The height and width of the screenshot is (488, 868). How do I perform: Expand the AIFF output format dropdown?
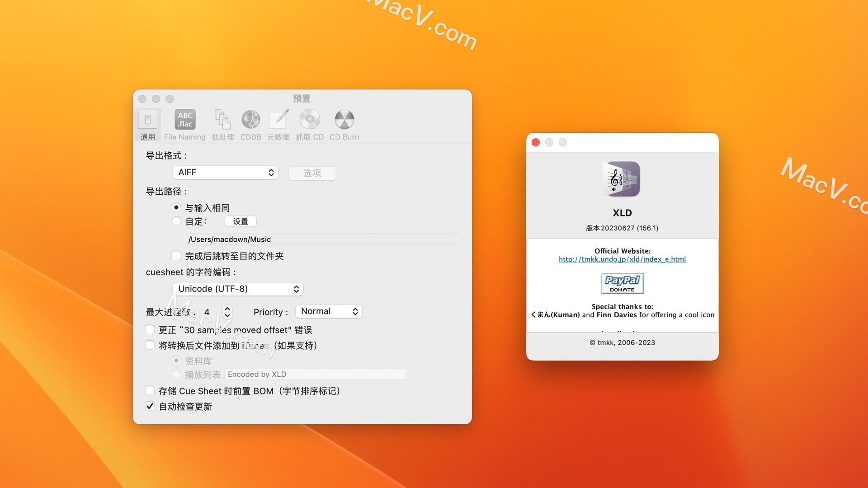click(225, 172)
